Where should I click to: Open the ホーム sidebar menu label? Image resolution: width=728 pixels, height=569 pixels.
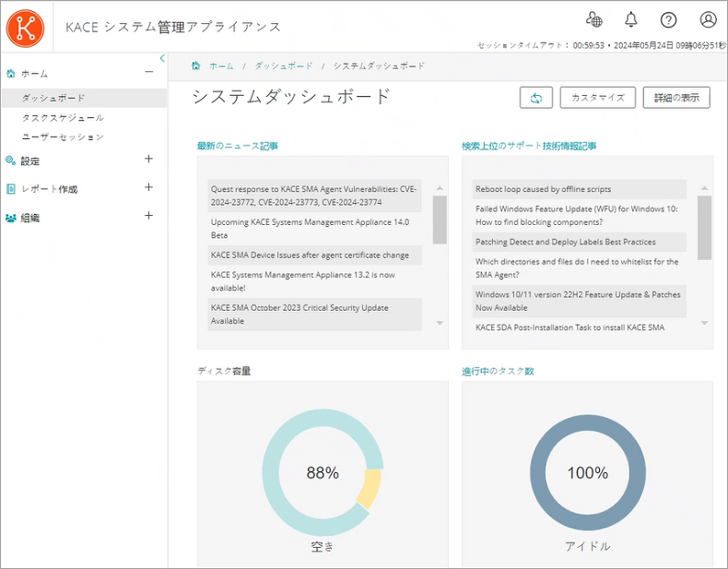(x=34, y=74)
